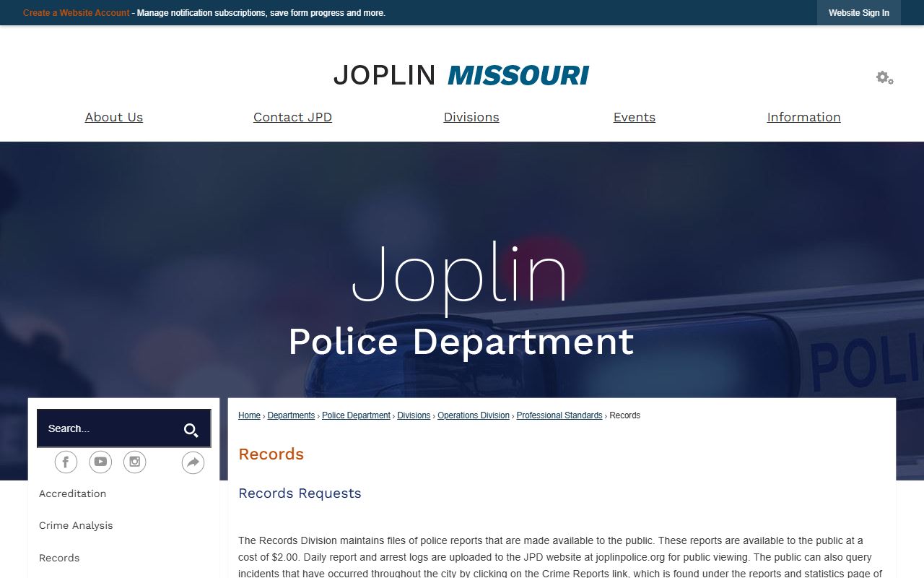Click the Website Sign In button

click(859, 13)
